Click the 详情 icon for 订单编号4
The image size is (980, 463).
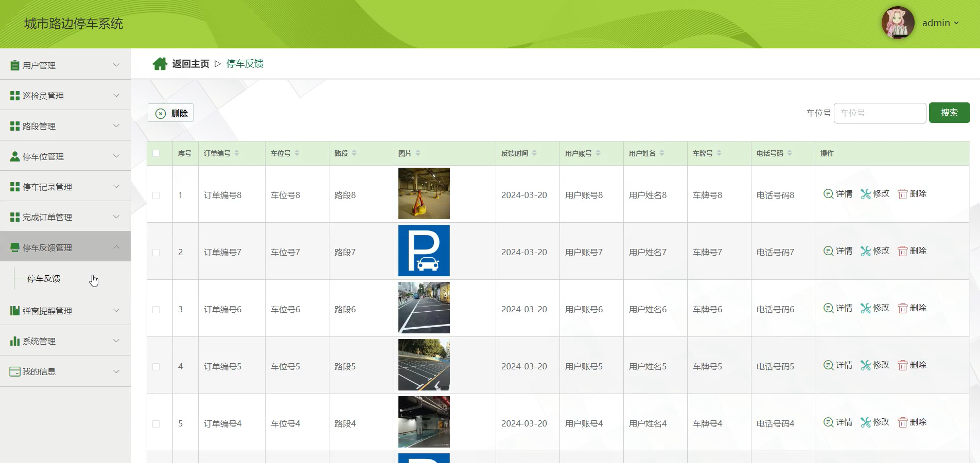coord(828,422)
